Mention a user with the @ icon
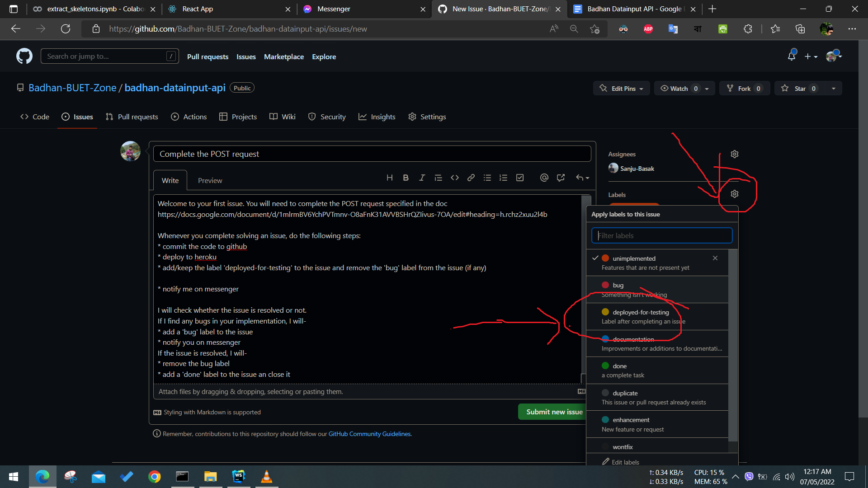 click(x=544, y=178)
